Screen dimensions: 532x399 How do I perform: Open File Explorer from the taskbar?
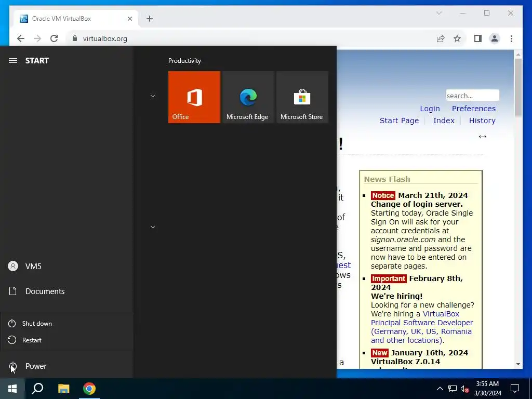63,389
